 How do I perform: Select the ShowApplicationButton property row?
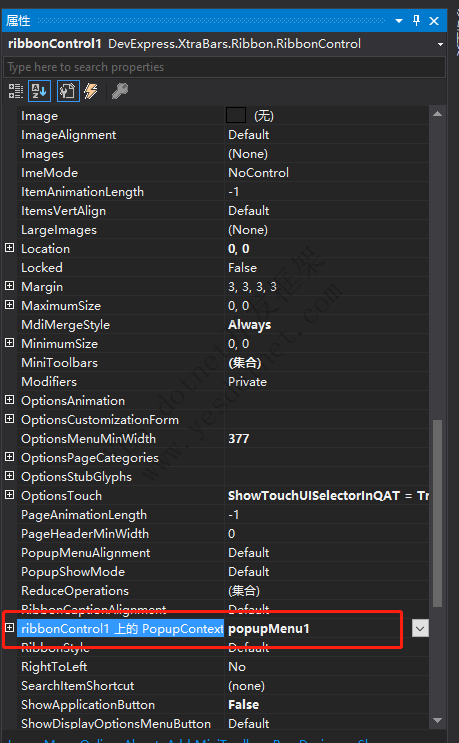223,705
